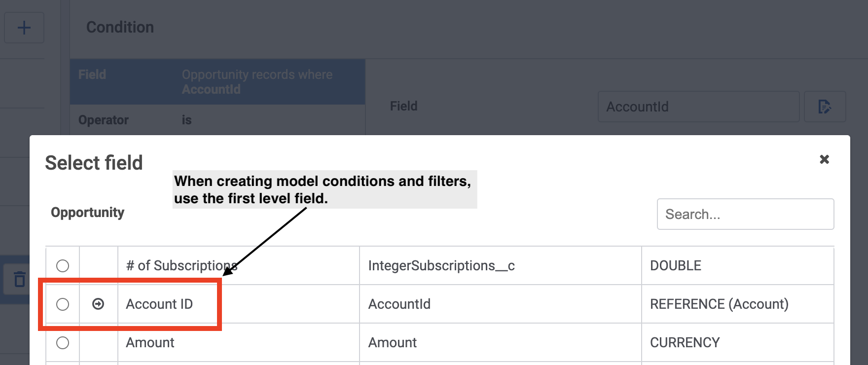
Task: Select the Operator property row
Action: point(217,120)
